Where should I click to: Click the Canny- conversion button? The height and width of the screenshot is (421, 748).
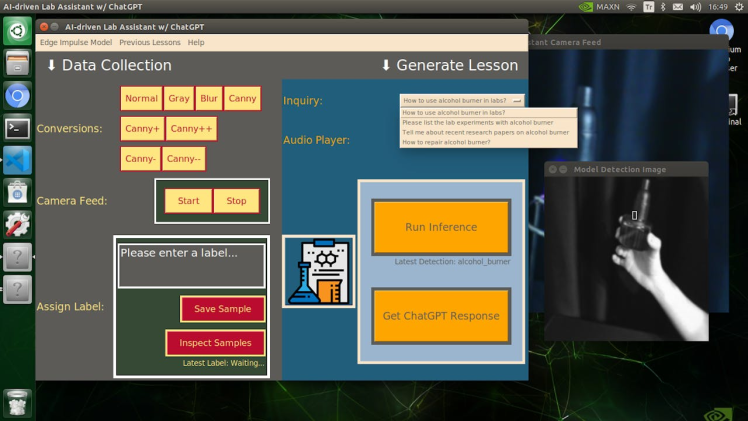(140, 159)
